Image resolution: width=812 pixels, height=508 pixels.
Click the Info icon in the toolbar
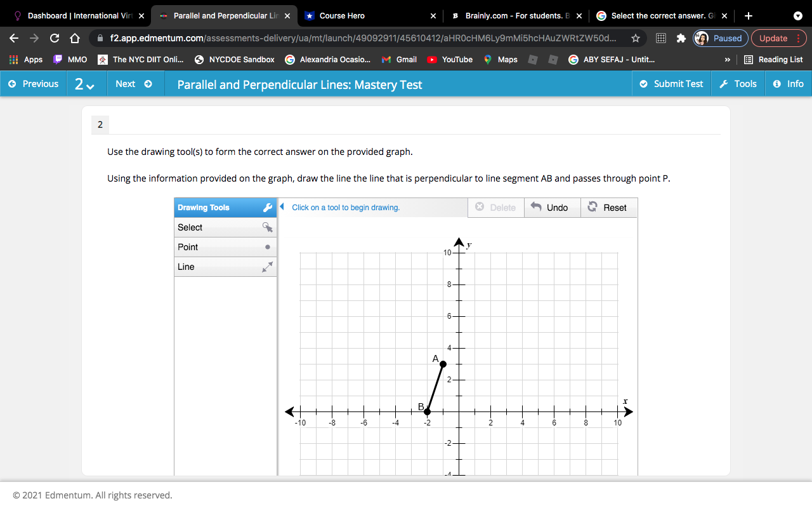(788, 83)
